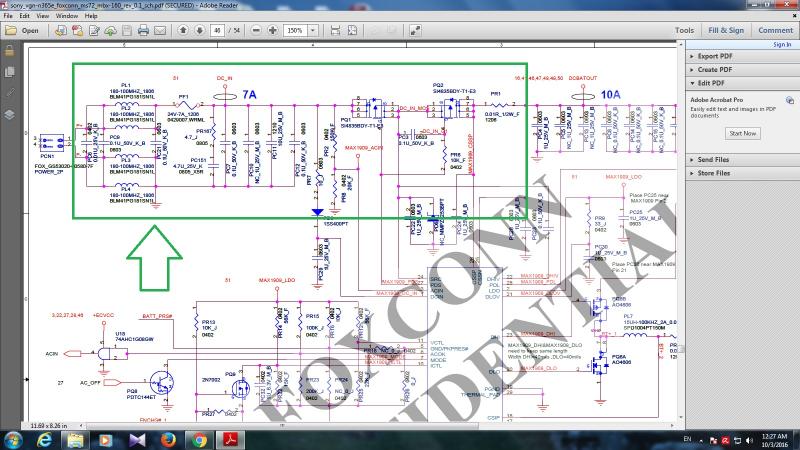The image size is (800, 450).
Task: Zoom in with plus button
Action: coord(273,31)
